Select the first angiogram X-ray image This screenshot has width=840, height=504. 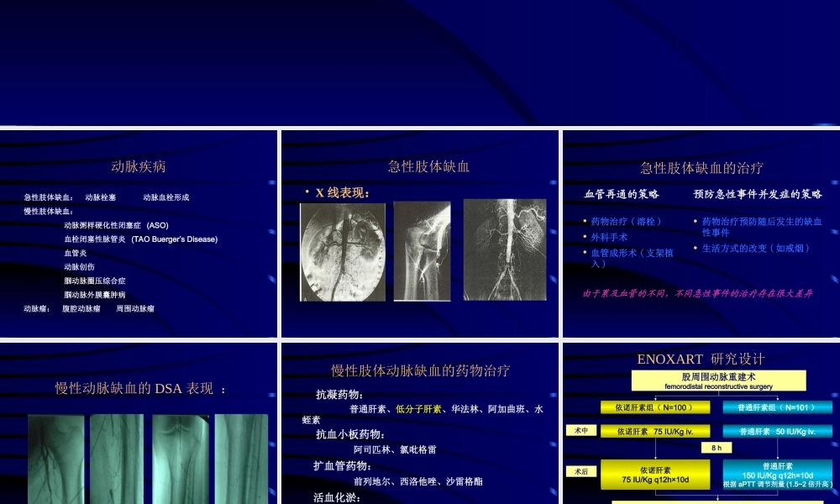(x=343, y=249)
